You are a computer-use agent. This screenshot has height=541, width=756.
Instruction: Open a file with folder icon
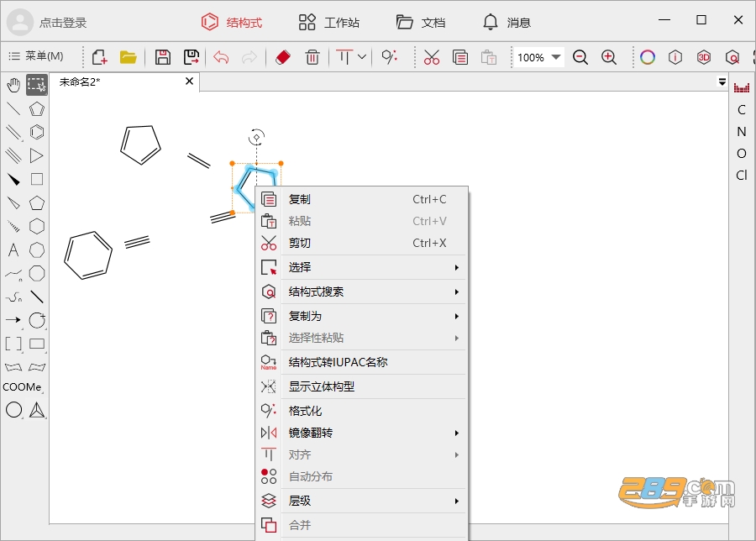[129, 57]
